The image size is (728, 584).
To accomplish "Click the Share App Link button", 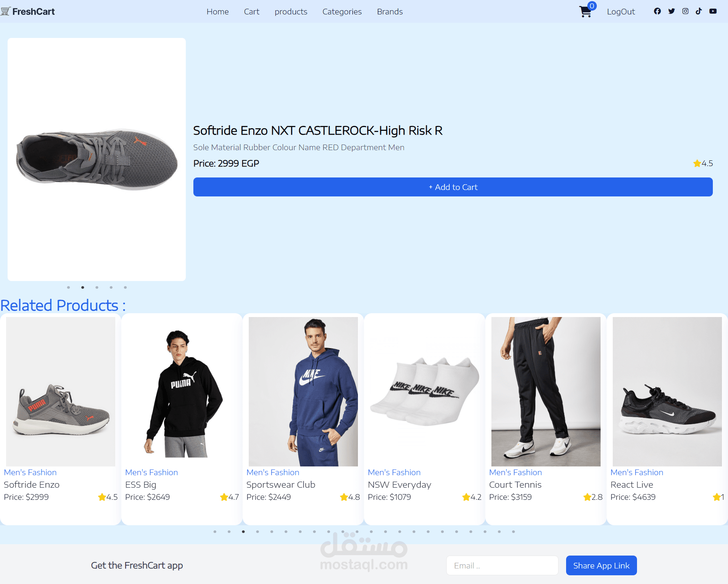I will pos(601,565).
